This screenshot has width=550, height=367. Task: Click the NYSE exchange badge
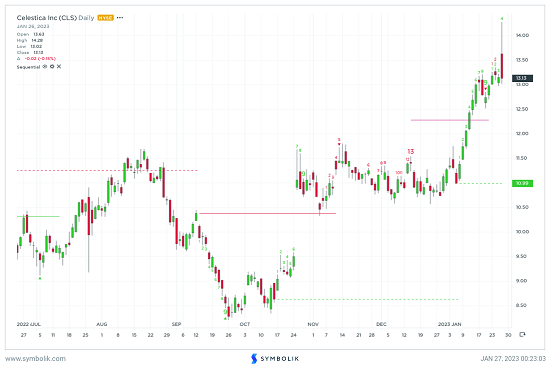click(x=106, y=18)
